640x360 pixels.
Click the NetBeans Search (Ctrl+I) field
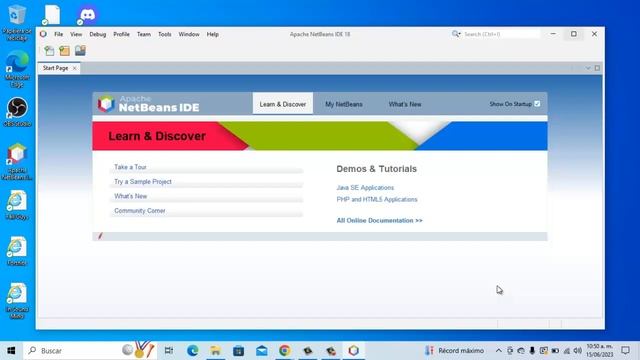(501, 34)
